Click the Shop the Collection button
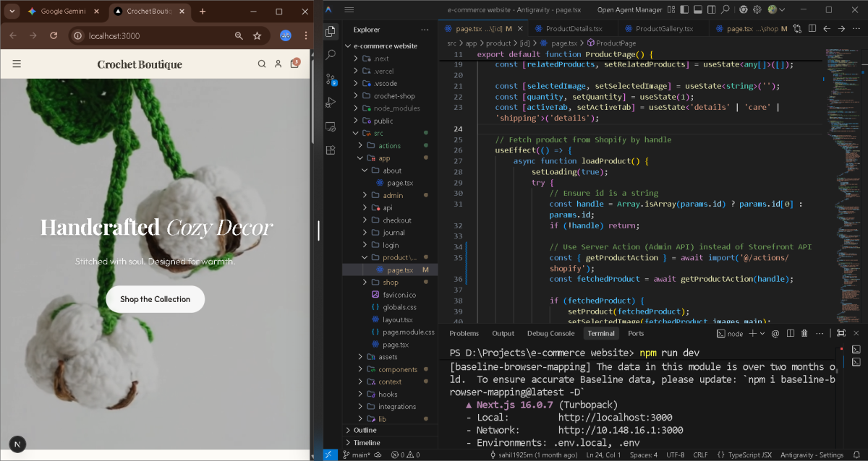This screenshot has width=868, height=461. click(155, 299)
